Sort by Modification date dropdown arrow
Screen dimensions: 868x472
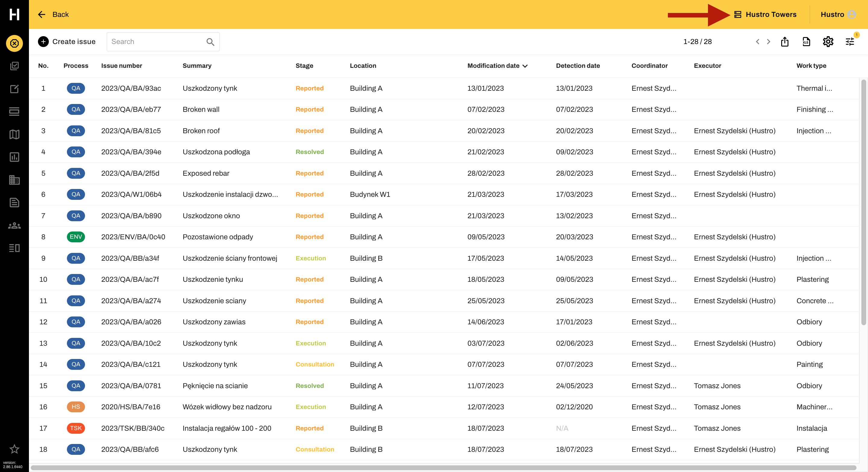click(x=525, y=66)
